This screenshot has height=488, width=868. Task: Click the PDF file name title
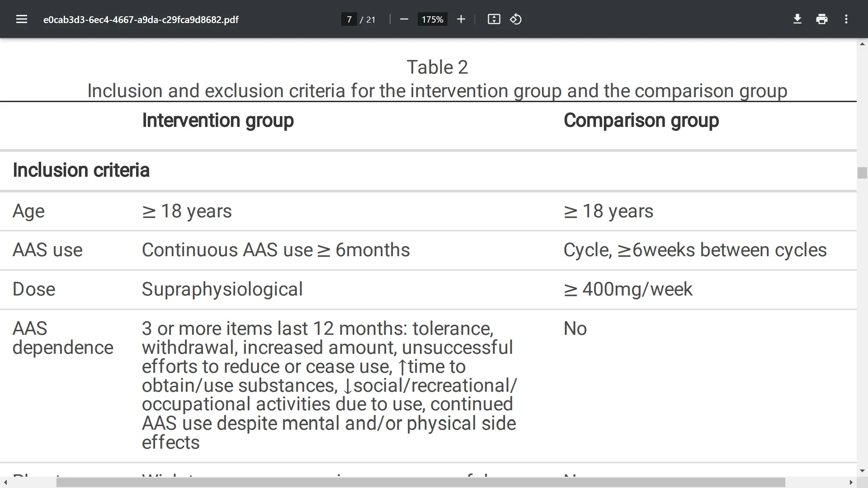tap(141, 20)
